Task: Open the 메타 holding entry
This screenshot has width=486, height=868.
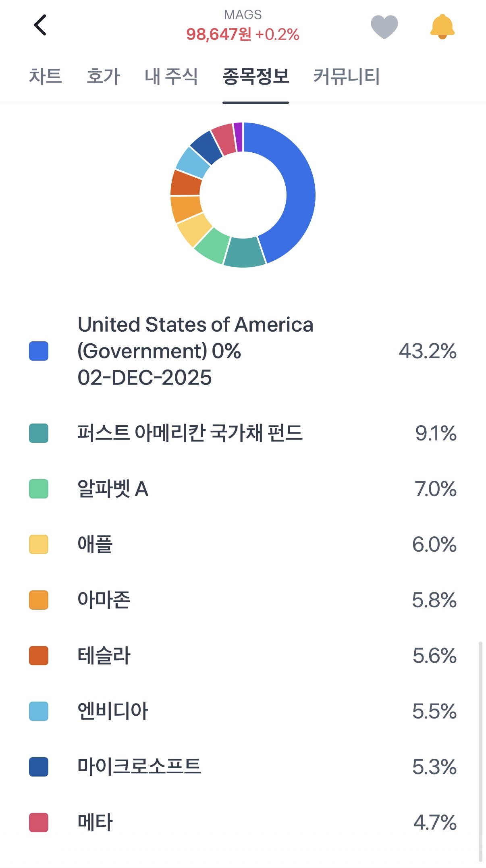Action: tap(95, 822)
